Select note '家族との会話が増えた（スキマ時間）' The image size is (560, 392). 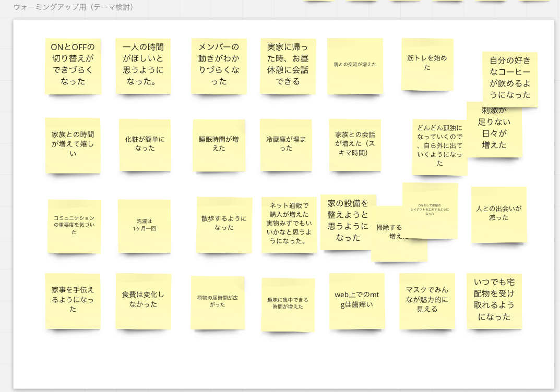[355, 145]
